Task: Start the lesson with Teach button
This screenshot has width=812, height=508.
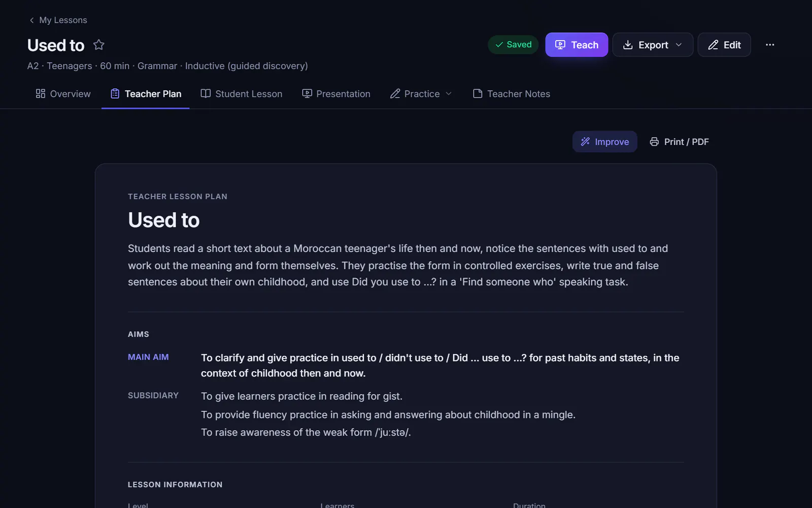Action: click(577, 45)
